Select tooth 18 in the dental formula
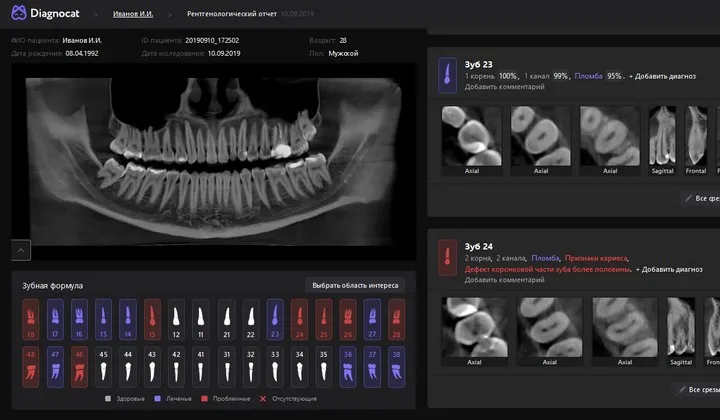Viewport: 720px width, 420px height. click(x=31, y=319)
